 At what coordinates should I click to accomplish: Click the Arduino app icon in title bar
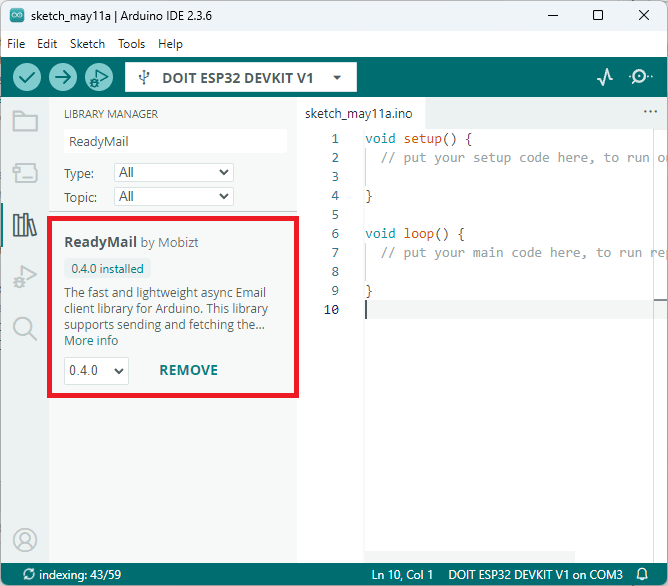pyautogui.click(x=17, y=16)
